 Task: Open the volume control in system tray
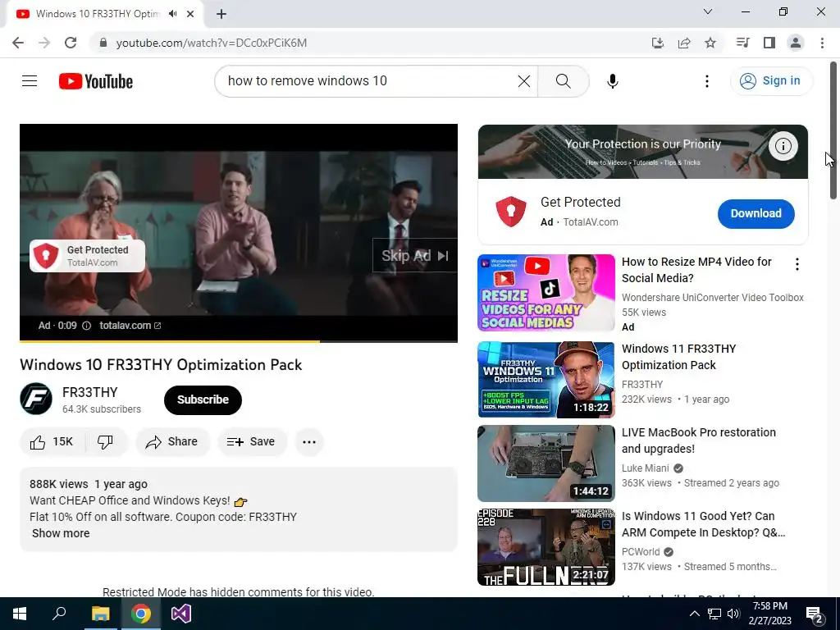tap(733, 614)
